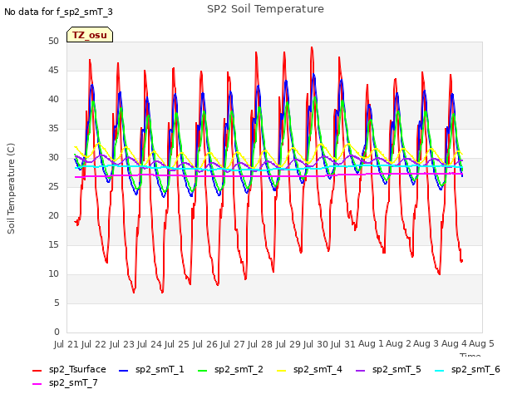
Task: Click the TZ_osu annotation label
Action: click(x=90, y=35)
